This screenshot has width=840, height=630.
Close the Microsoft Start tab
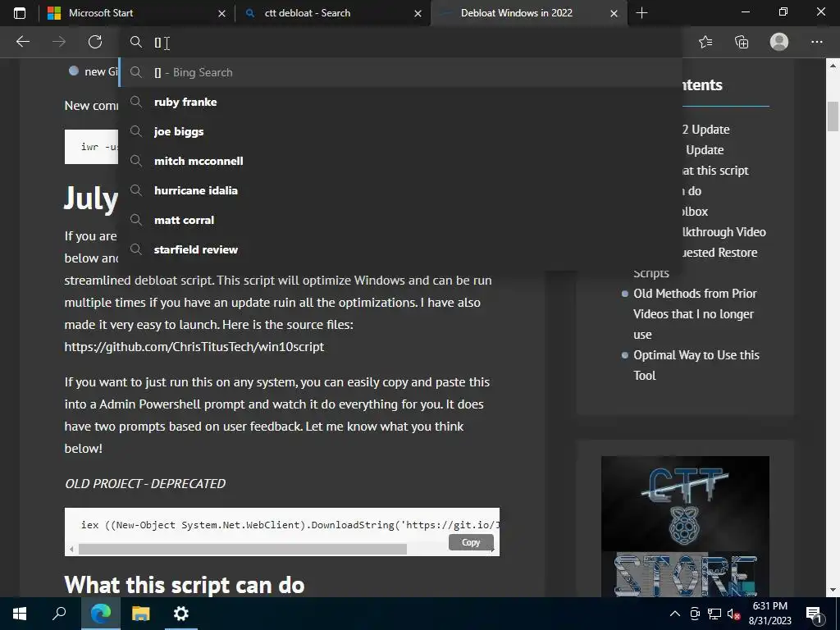click(x=221, y=13)
